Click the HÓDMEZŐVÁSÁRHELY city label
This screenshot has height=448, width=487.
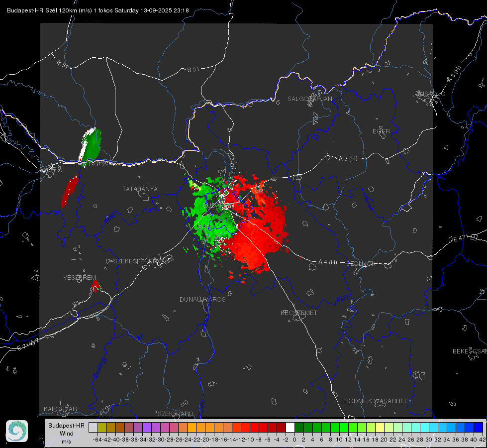pos(378,401)
